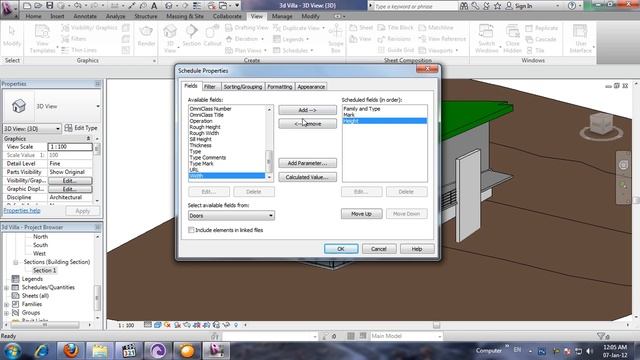
Task: Open the Doors category dropdown
Action: coord(231,216)
